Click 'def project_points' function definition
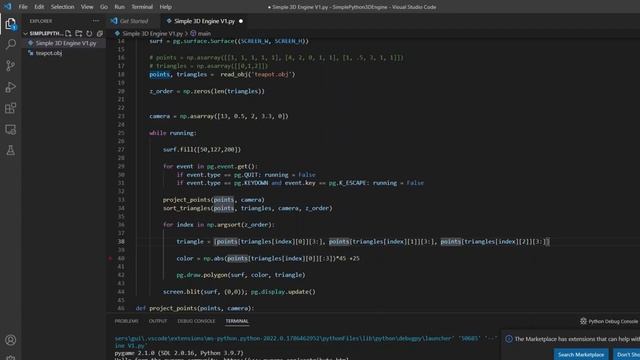This screenshot has width=640, height=360. [x=195, y=308]
